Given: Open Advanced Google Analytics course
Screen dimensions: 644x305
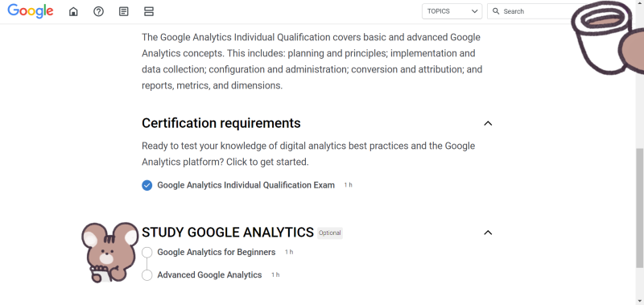Looking at the screenshot, I should point(209,274).
